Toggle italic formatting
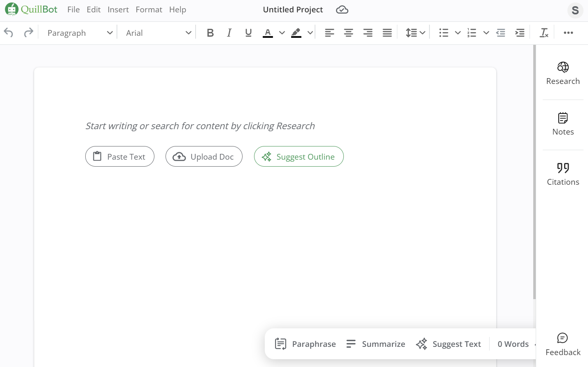Screen dimensions: 588x367 [x=229, y=33]
